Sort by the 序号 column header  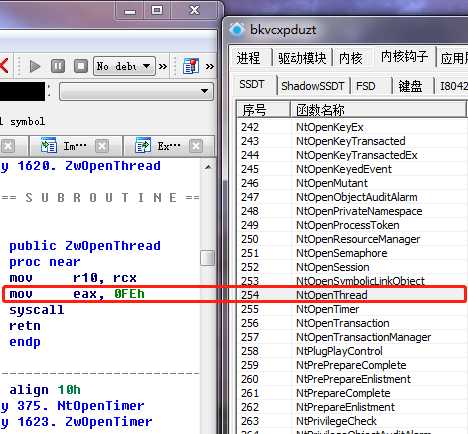click(x=263, y=110)
